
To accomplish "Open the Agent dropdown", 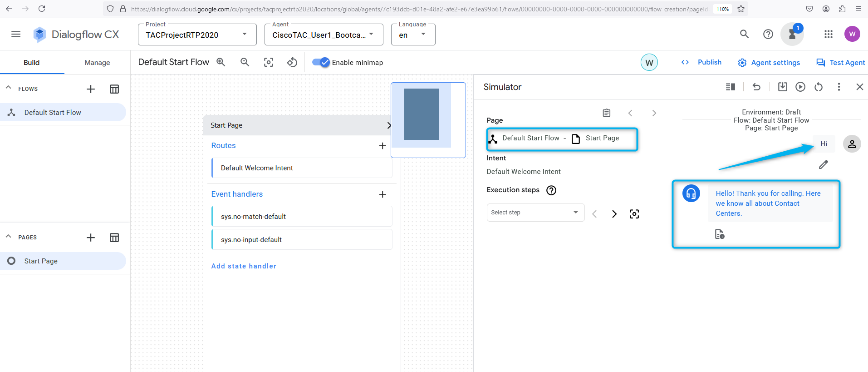I will click(324, 35).
